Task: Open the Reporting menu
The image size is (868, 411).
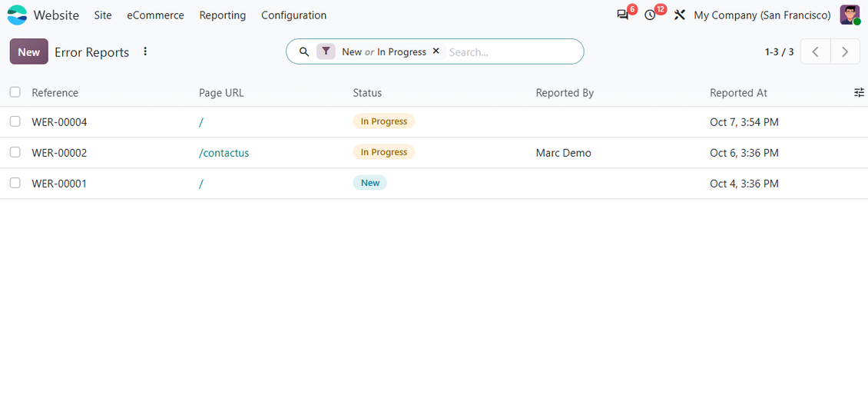Action: [x=223, y=15]
